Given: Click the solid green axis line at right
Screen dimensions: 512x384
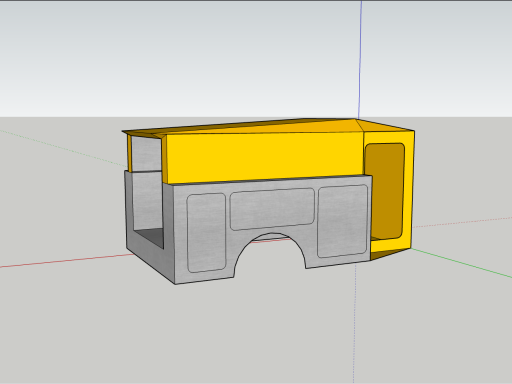Looking at the screenshot, I should pyautogui.click(x=462, y=263).
